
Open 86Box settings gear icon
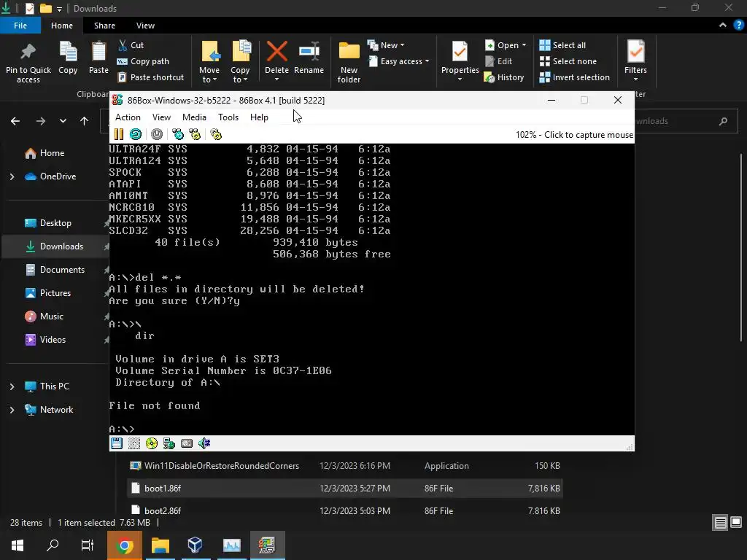point(216,134)
